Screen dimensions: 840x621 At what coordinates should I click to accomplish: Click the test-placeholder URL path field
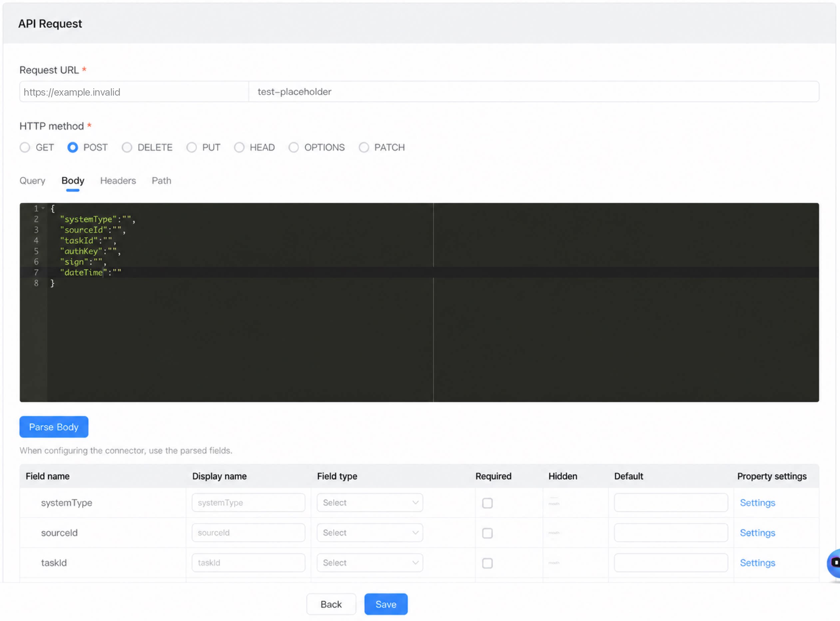tap(534, 92)
